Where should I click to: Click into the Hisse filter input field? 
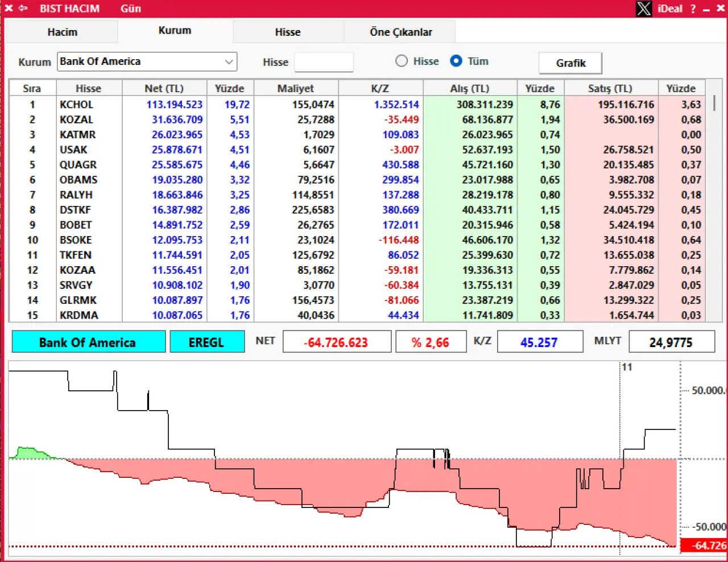324,62
